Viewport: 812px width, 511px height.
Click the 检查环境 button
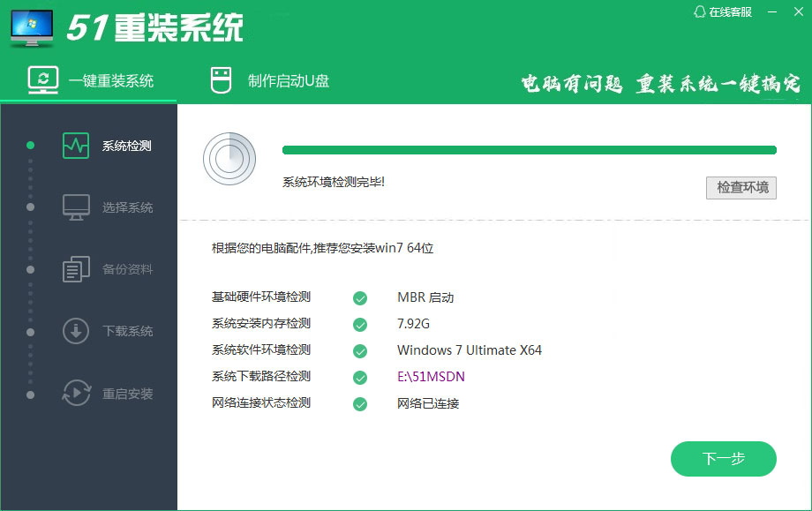pyautogui.click(x=741, y=187)
